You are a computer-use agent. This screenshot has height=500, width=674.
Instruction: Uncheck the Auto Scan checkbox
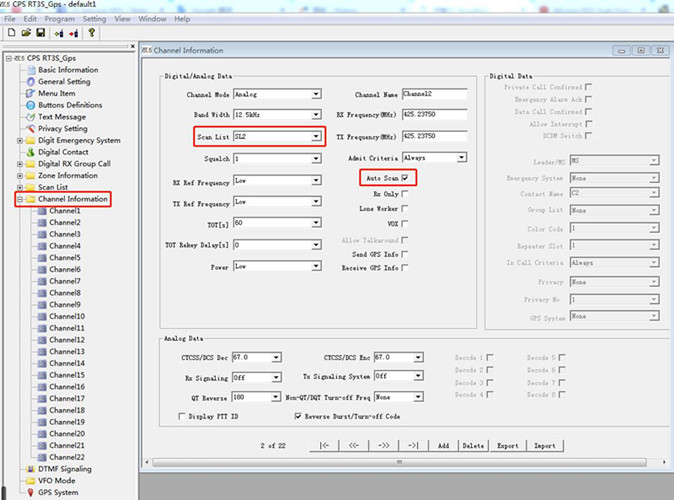(x=405, y=177)
